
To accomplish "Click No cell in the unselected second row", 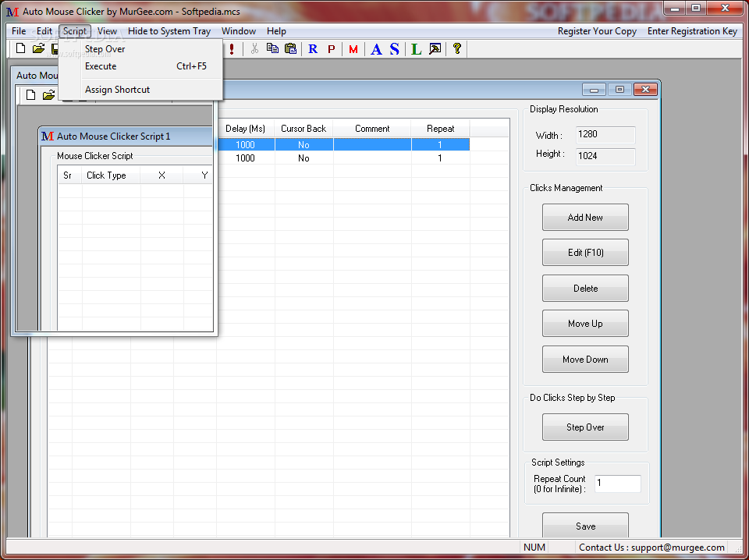I will (x=304, y=158).
